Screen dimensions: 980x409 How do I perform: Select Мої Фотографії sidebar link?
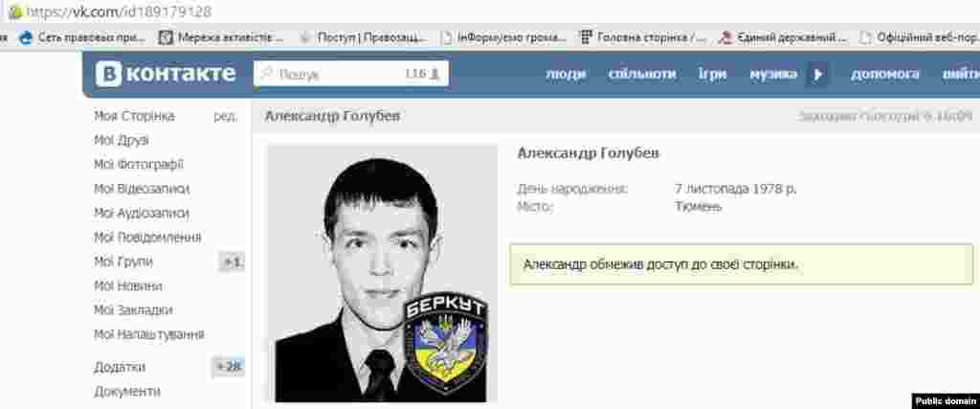tap(139, 165)
